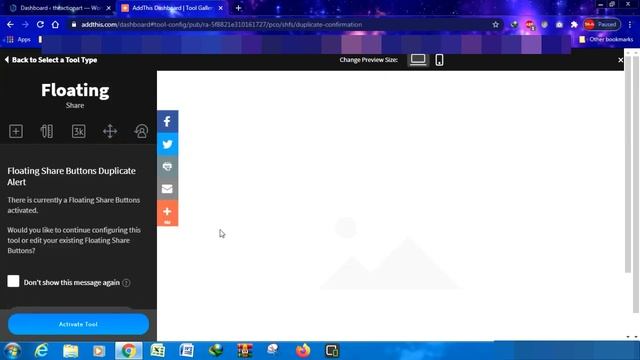Open a new browser tab

pos(238,8)
